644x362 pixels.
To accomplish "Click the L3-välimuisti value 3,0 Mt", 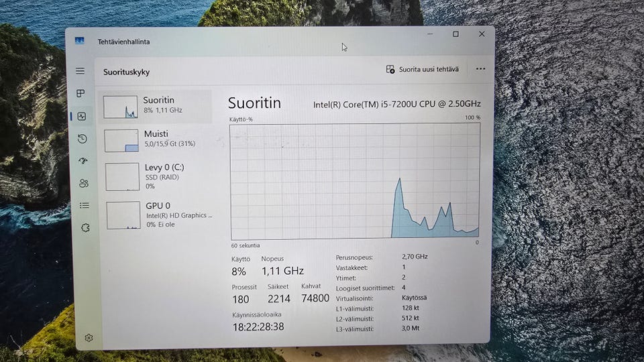I will [411, 328].
